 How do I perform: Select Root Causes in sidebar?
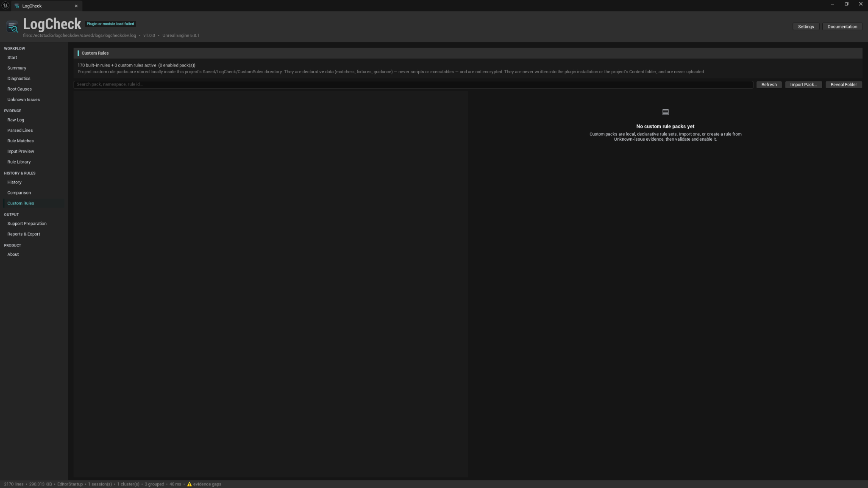click(x=34, y=89)
